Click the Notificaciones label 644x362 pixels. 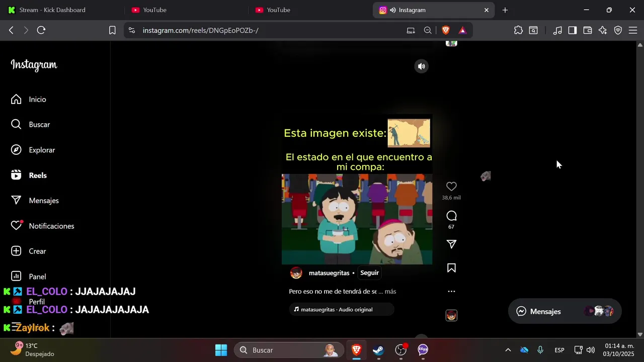coord(51,226)
